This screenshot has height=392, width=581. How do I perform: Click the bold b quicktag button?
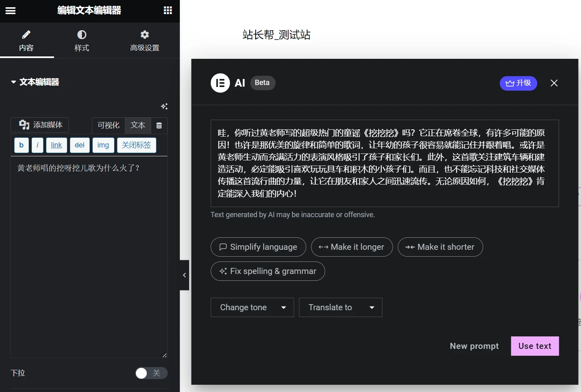pyautogui.click(x=21, y=145)
